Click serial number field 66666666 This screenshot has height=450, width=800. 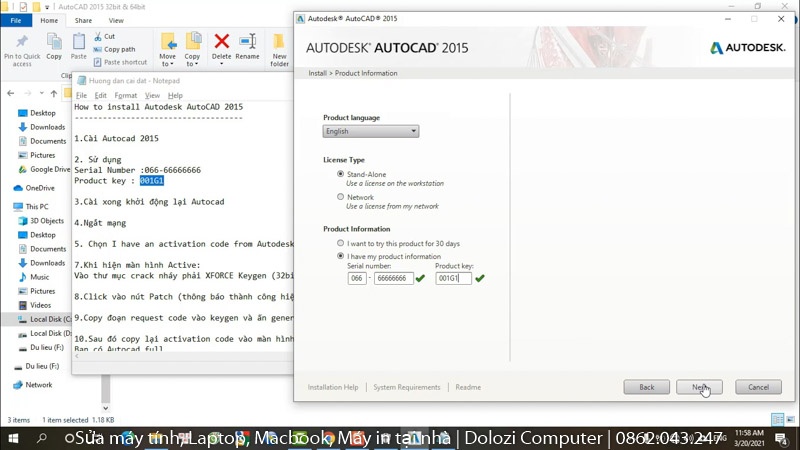click(393, 278)
